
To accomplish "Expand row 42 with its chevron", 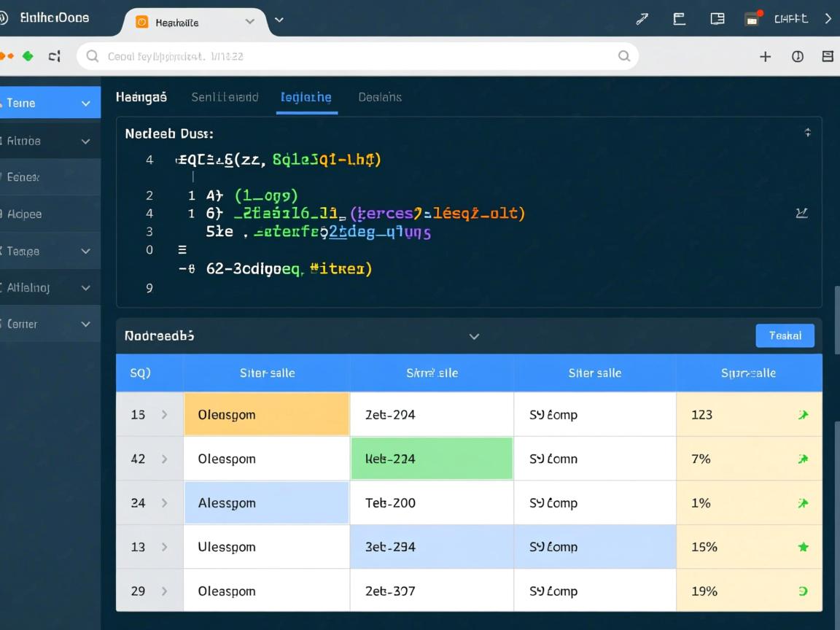I will (165, 459).
